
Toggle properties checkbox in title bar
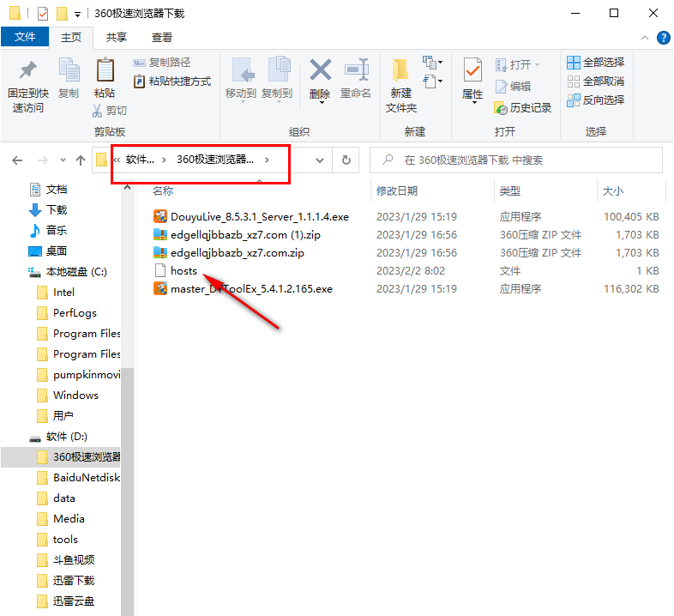(43, 14)
